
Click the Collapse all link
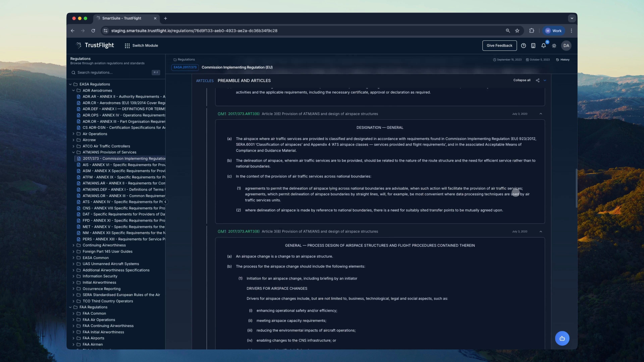point(522,80)
